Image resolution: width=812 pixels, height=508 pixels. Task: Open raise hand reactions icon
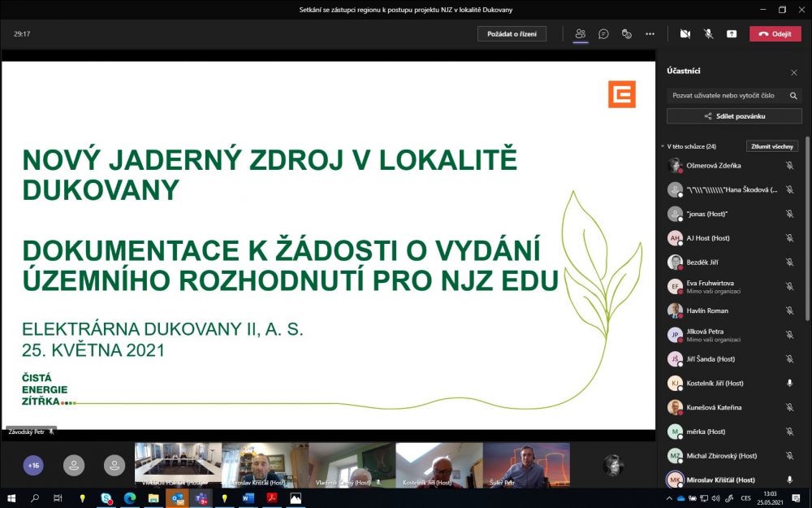point(627,33)
